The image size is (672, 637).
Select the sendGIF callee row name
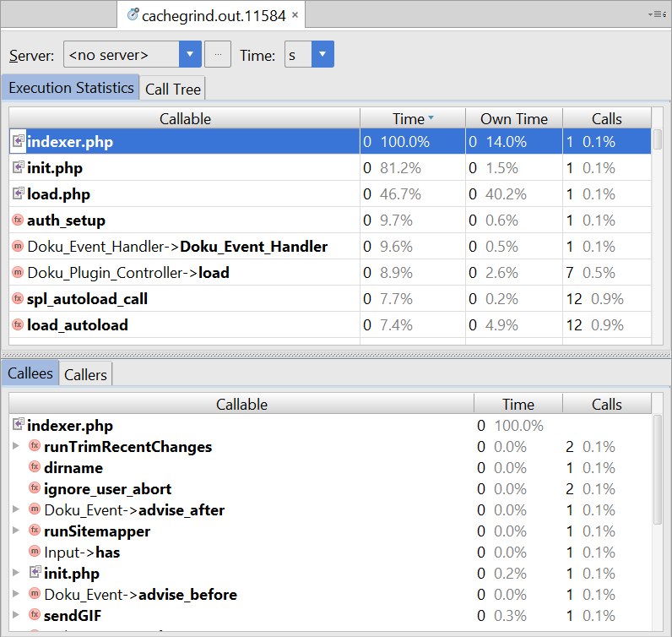tap(73, 615)
